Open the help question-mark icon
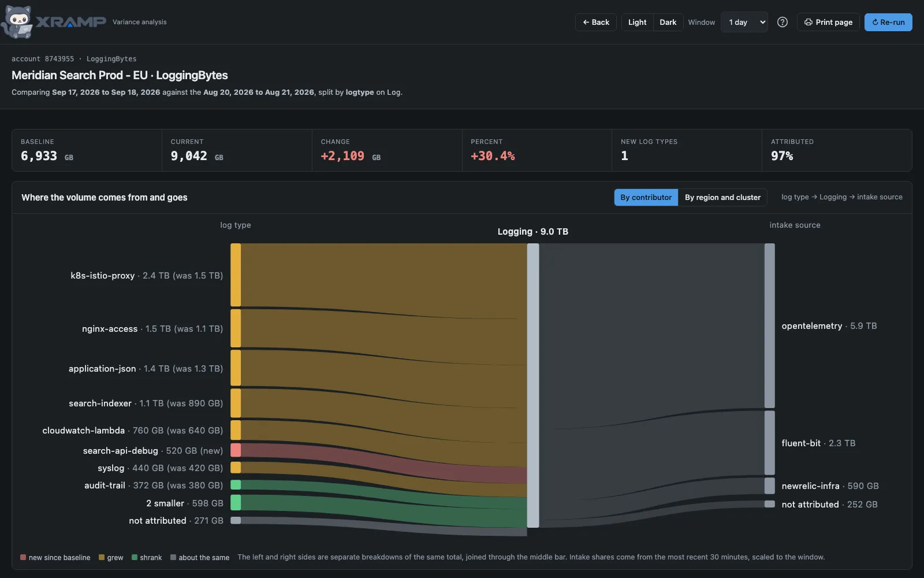 783,22
